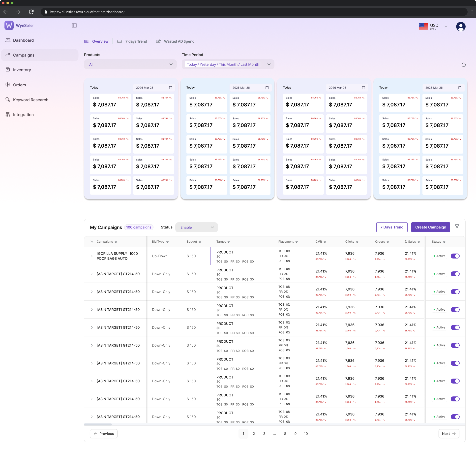Click the 100 campaigns badge
Image resolution: width=476 pixels, height=453 pixels.
coord(139,227)
